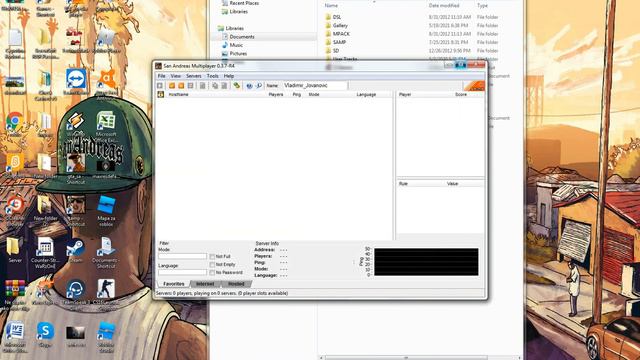Click the blue globe toolbar icon in SA-MP
The height and width of the screenshot is (360, 640).
click(x=249, y=86)
